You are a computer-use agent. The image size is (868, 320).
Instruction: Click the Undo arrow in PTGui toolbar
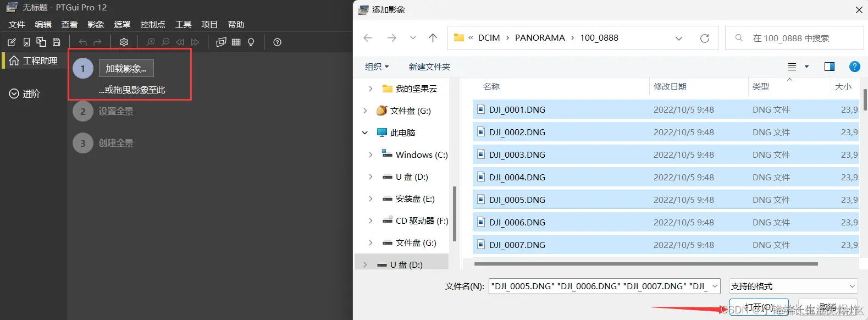[83, 42]
